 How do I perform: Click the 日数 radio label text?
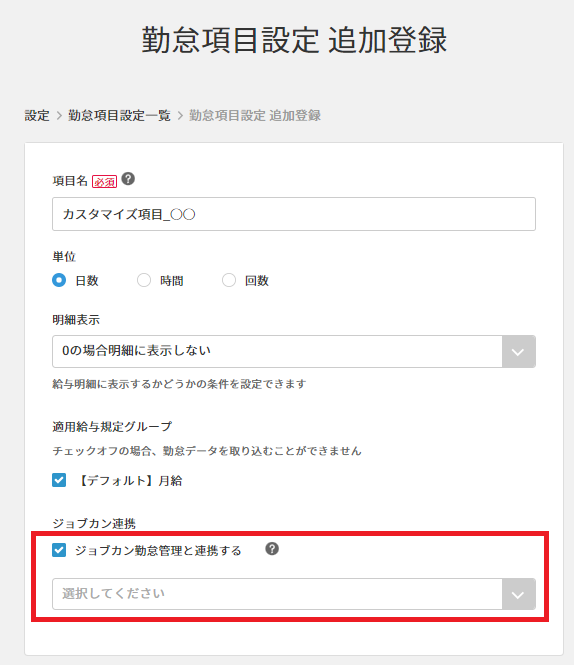coord(87,281)
